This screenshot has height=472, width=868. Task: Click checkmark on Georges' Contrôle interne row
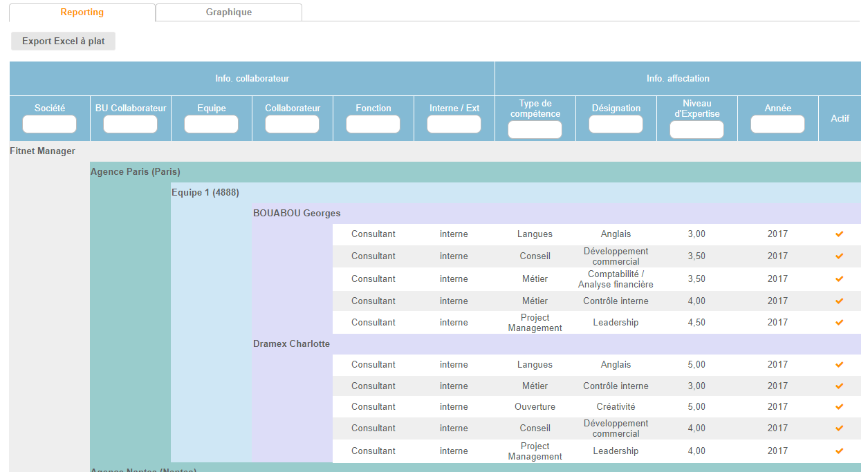(x=839, y=301)
